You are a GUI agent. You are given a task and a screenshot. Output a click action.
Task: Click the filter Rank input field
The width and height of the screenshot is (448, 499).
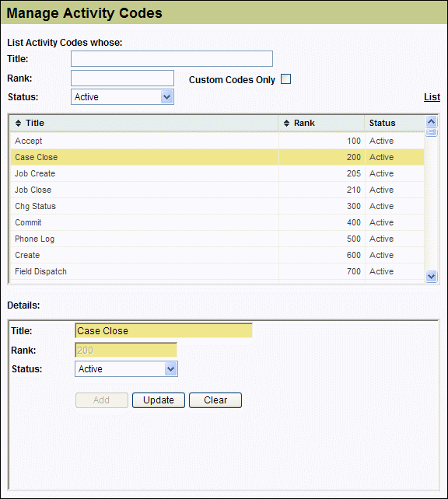click(x=122, y=78)
